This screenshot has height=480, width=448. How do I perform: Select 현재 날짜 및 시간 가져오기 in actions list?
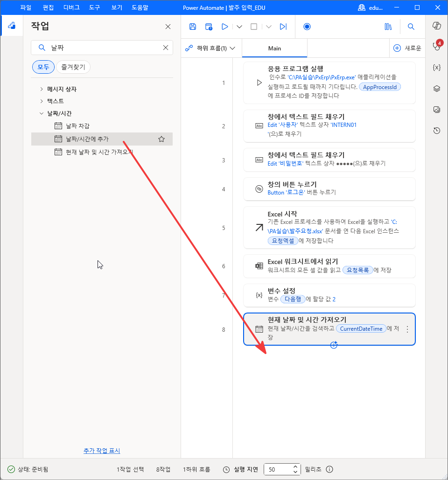point(102,152)
